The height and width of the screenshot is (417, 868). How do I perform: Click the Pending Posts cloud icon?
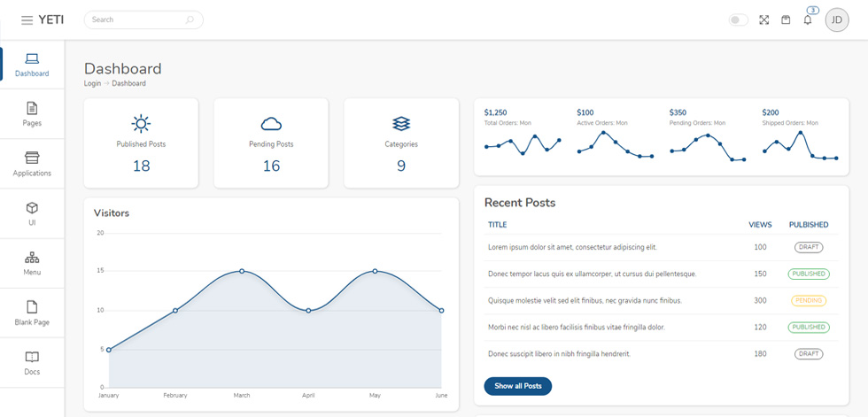[x=271, y=124]
